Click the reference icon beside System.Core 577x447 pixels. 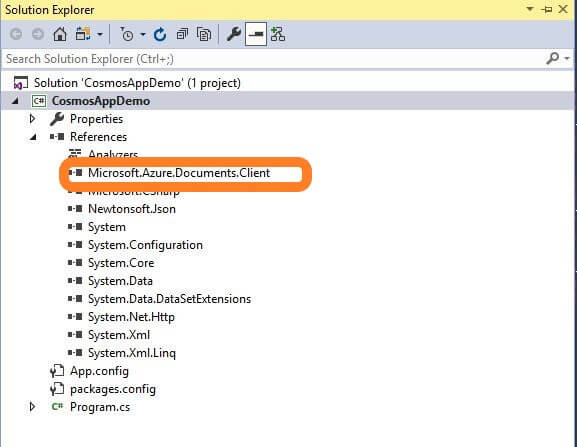point(75,263)
